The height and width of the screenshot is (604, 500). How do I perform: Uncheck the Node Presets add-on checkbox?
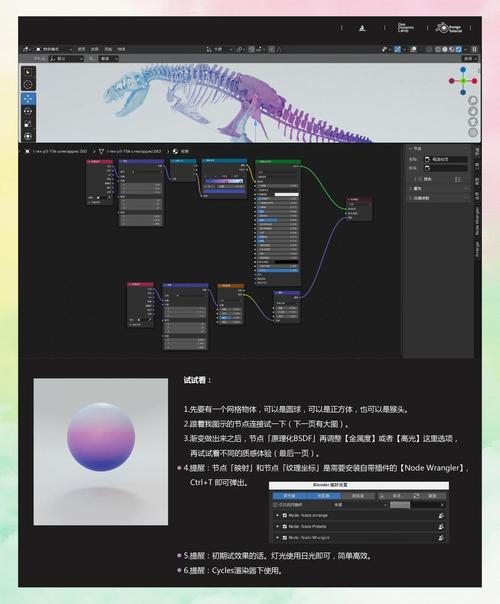tap(285, 527)
